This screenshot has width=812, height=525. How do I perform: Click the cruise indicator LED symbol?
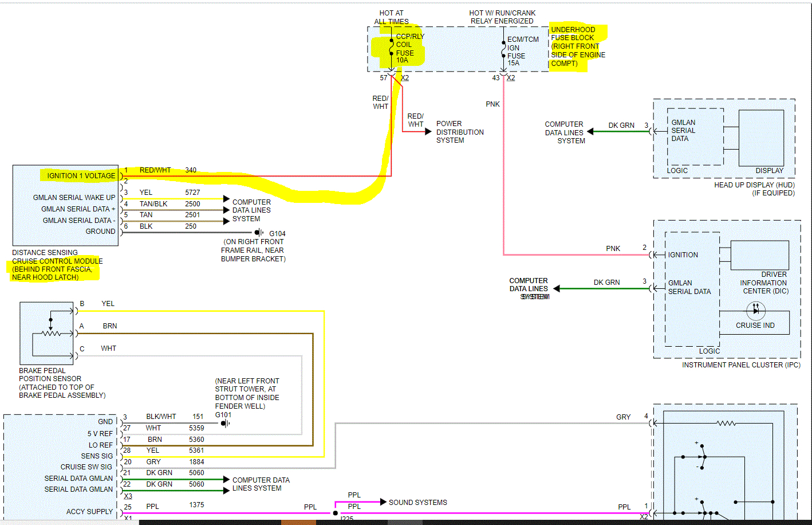[756, 311]
